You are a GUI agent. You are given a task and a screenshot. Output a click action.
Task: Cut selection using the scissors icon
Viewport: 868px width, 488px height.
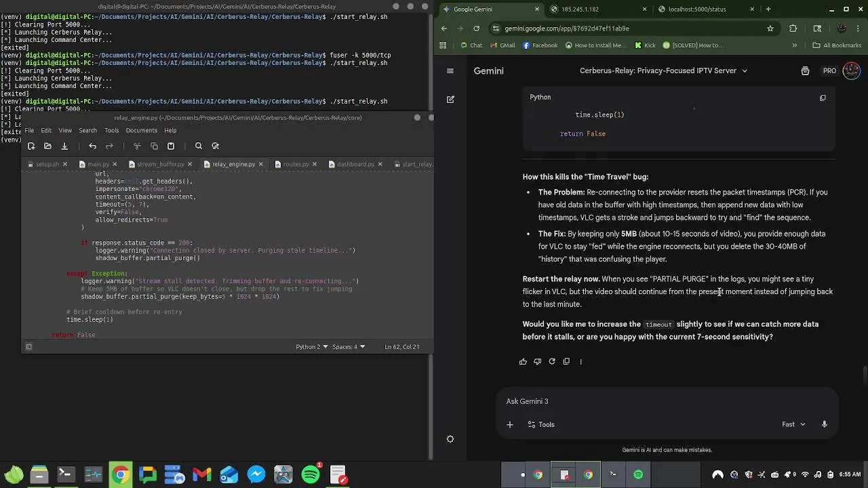(x=137, y=146)
